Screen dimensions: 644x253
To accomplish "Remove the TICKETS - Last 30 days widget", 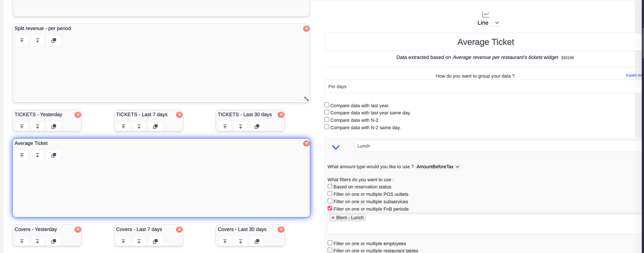I will click(281, 114).
